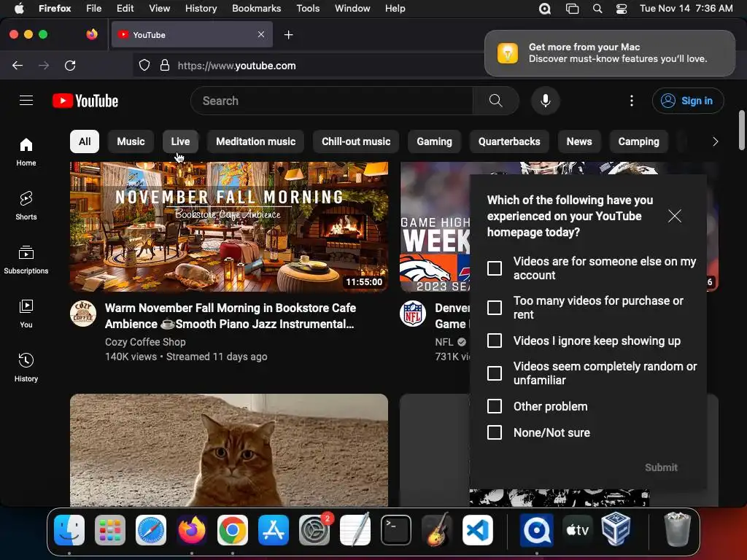The width and height of the screenshot is (747, 560).
Task: Click the tracking protection shield icon
Action: (x=144, y=65)
